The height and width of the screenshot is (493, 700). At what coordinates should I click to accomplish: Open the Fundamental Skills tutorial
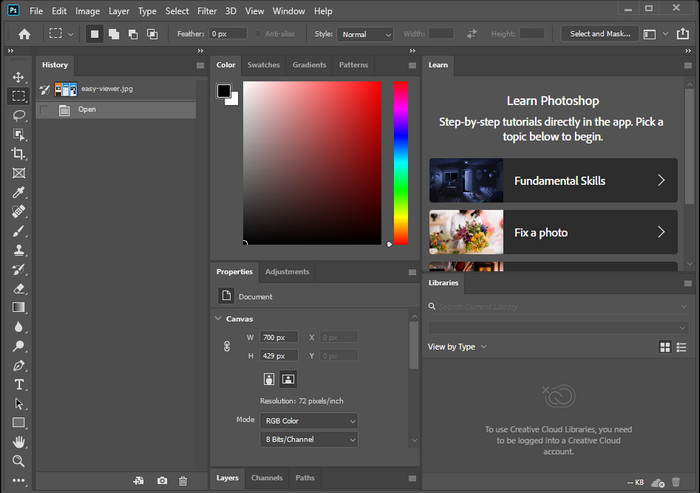pos(553,180)
